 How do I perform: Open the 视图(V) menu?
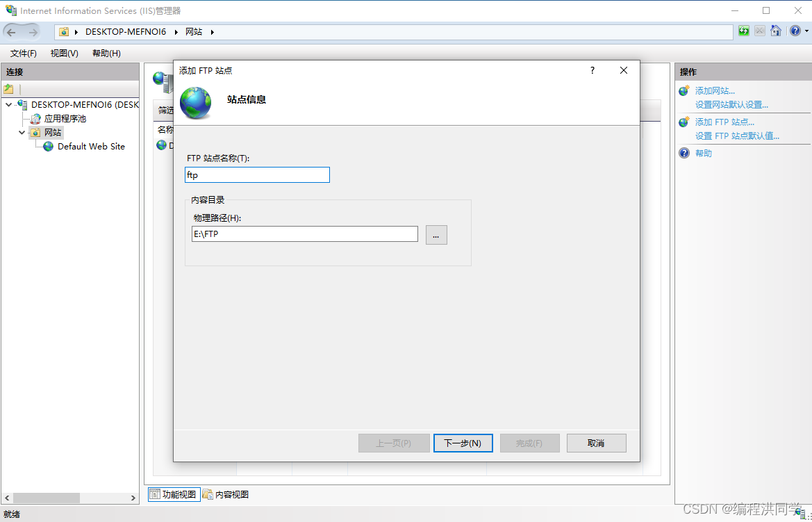(x=64, y=54)
